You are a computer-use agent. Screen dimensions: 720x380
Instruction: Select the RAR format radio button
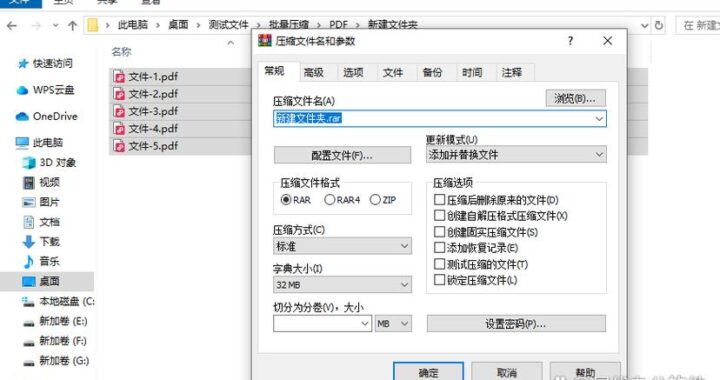[286, 200]
